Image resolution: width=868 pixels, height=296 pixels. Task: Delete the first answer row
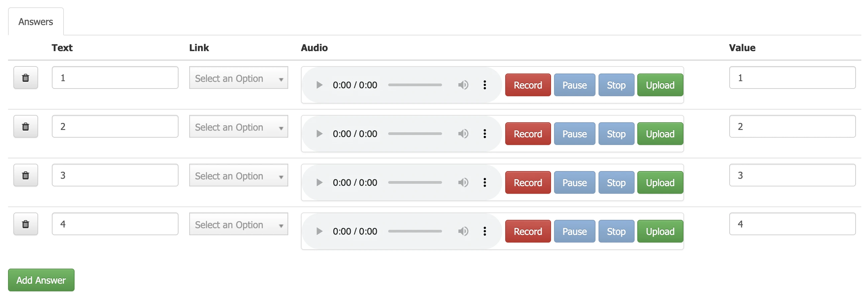26,78
